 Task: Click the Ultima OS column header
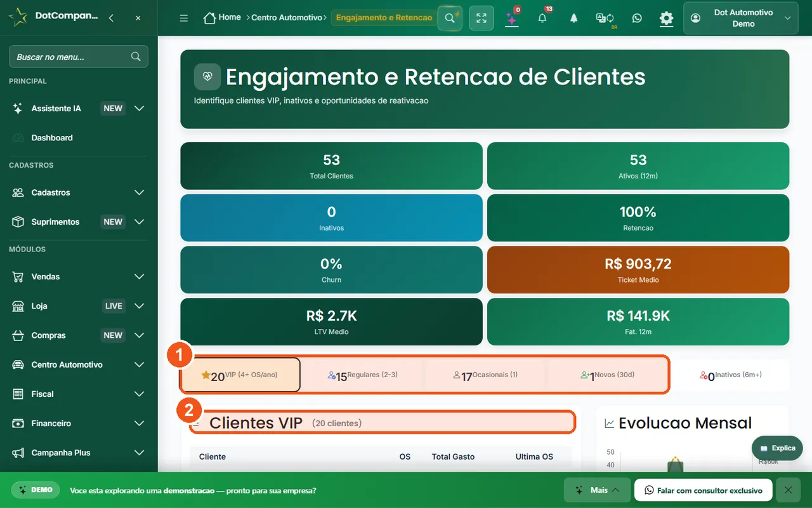click(x=534, y=457)
